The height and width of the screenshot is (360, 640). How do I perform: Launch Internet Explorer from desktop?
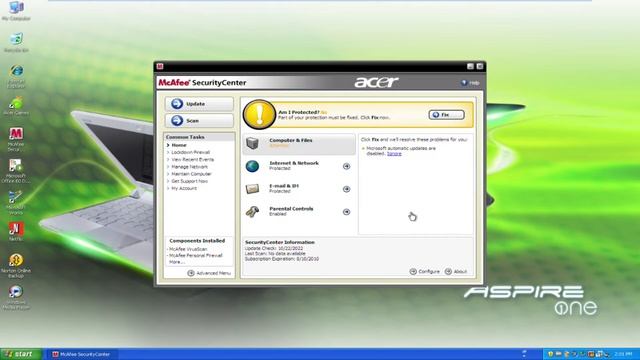coord(16,76)
